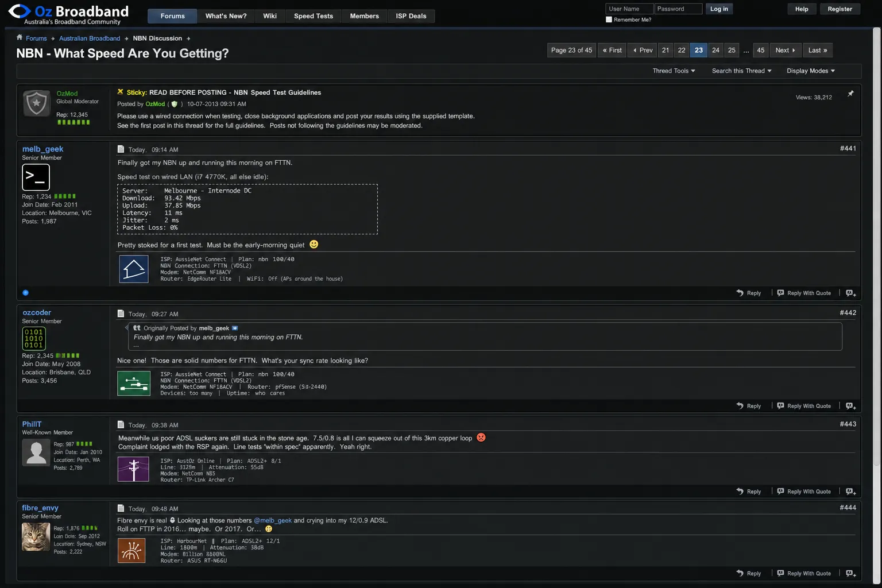Open the Members tab

tap(364, 16)
